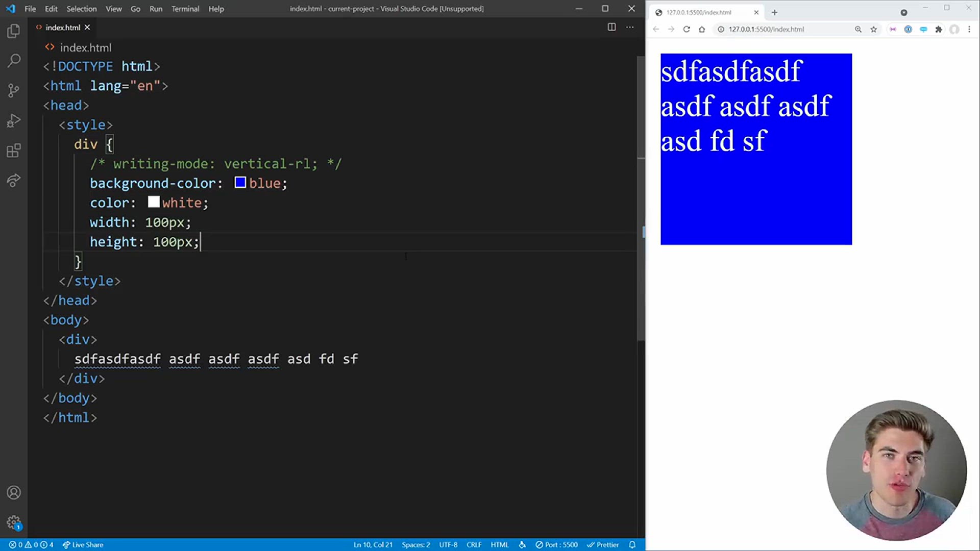Open the Search view in activity bar

[x=14, y=61]
